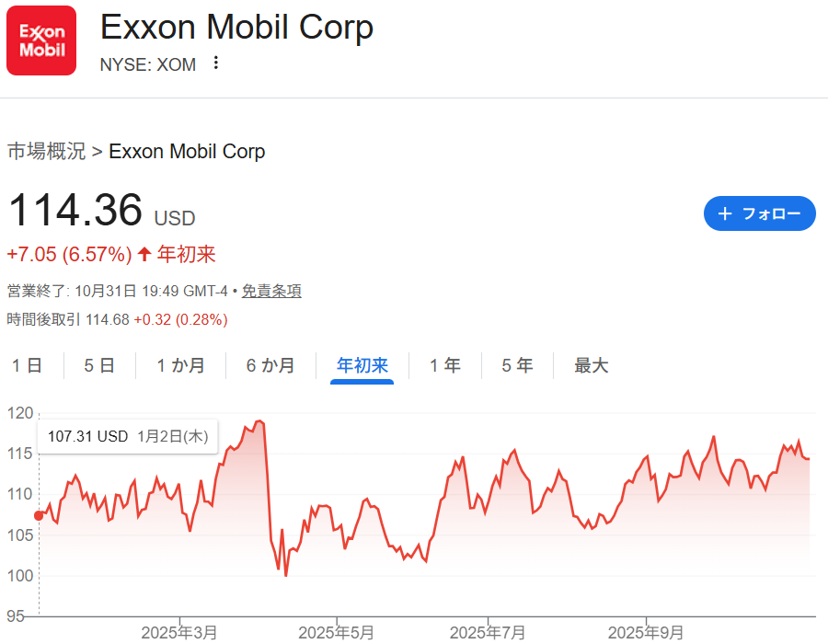Image resolution: width=828 pixels, height=644 pixels.
Task: Click the 2025年9月 axis label
Action: (x=646, y=633)
